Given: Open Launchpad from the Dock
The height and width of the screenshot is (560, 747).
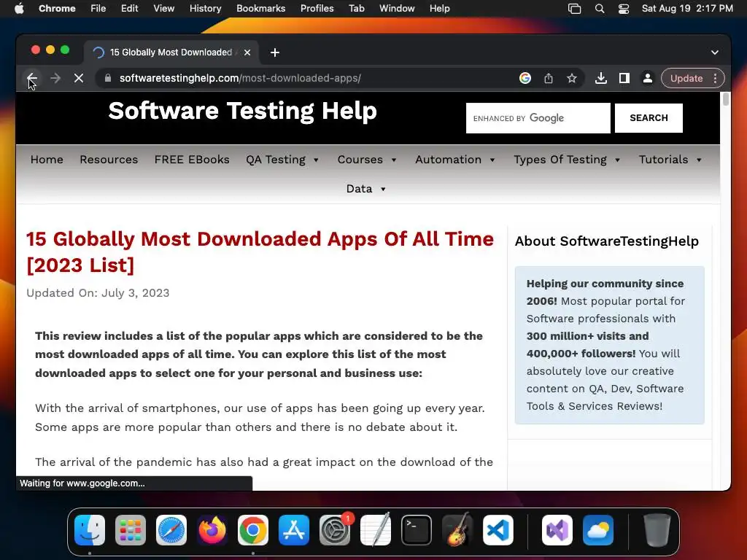Looking at the screenshot, I should [x=131, y=530].
